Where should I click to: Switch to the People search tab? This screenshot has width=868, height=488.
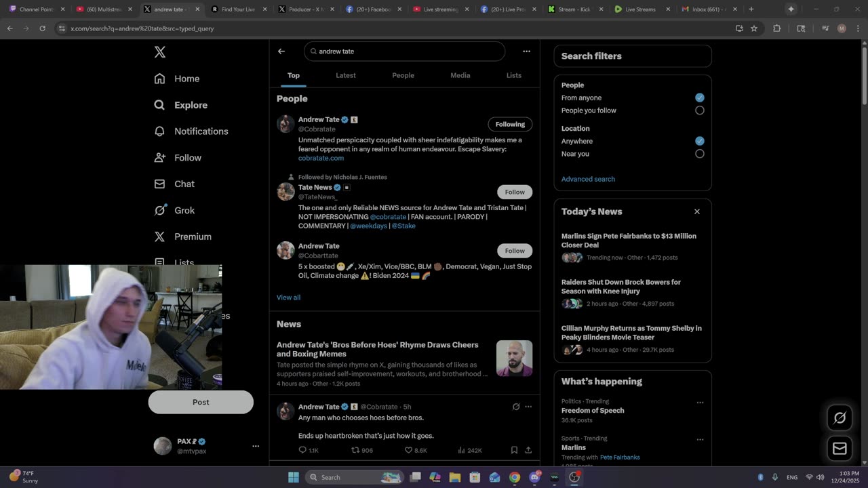[x=403, y=75]
